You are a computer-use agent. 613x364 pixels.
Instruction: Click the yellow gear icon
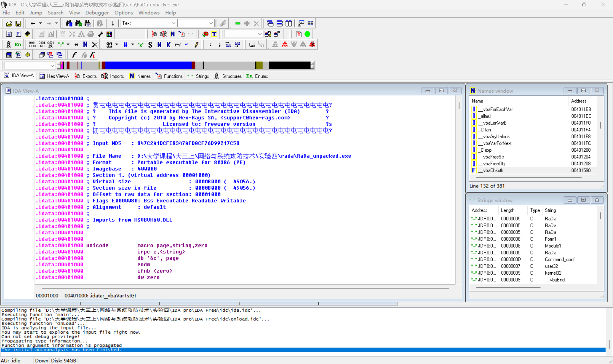[28, 55]
